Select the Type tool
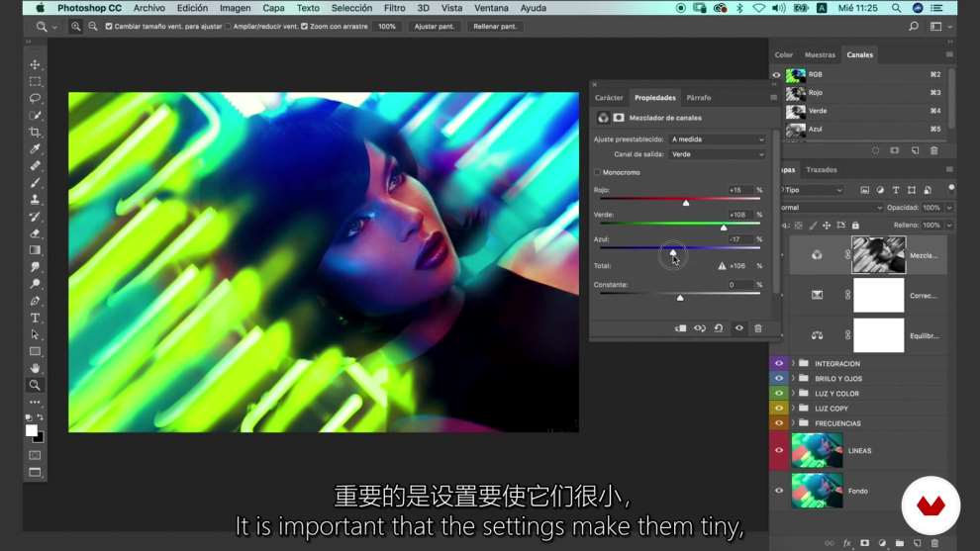Image resolution: width=980 pixels, height=551 pixels. click(x=35, y=318)
